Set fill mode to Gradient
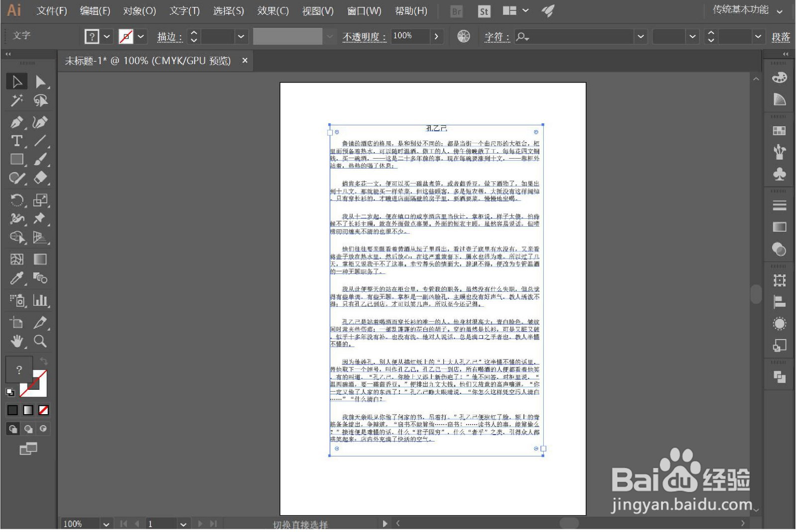 point(28,410)
